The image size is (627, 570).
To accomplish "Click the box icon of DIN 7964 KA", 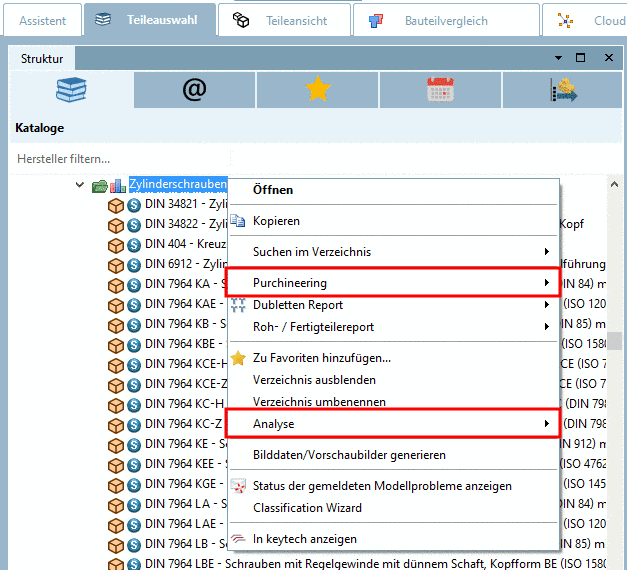I will tap(116, 285).
